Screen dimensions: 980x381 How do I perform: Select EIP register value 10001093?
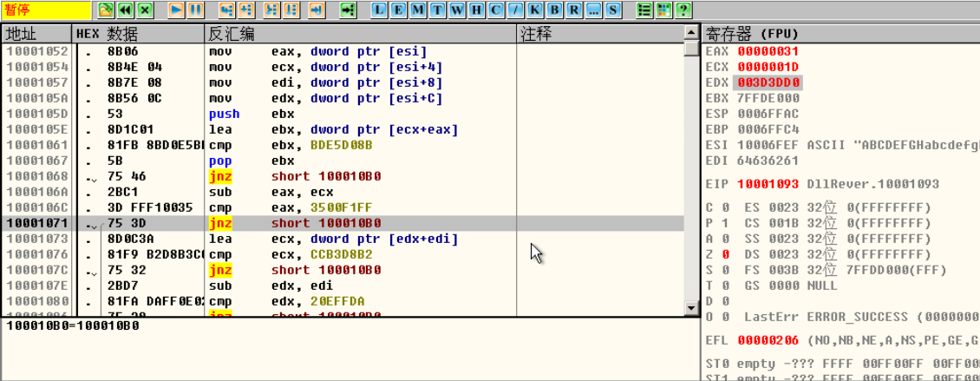[x=768, y=185]
